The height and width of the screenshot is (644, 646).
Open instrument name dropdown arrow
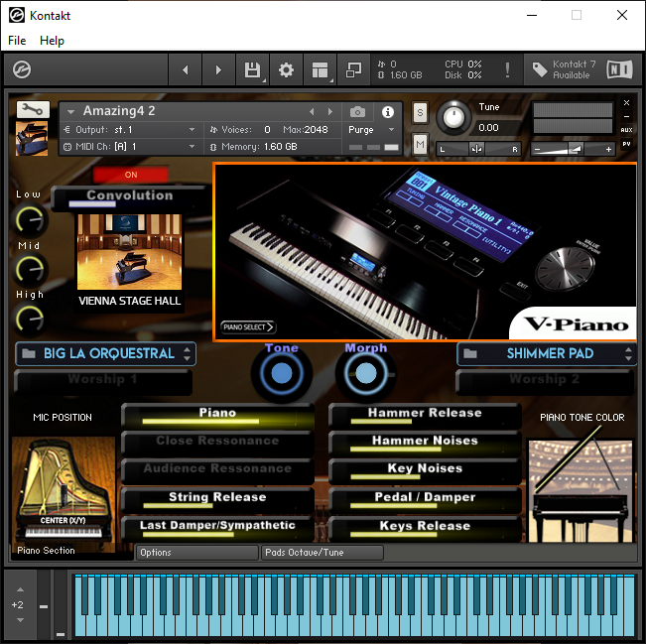pyautogui.click(x=70, y=112)
